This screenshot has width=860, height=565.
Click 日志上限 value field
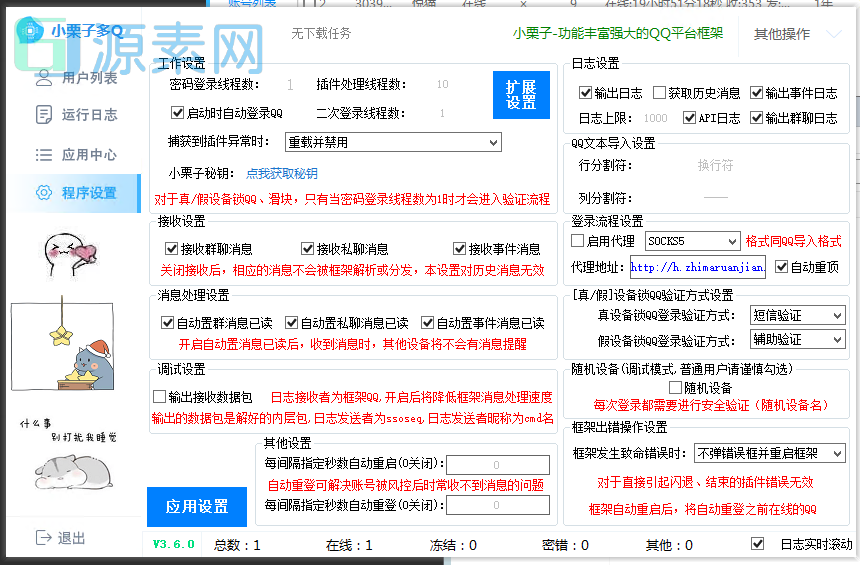click(655, 118)
